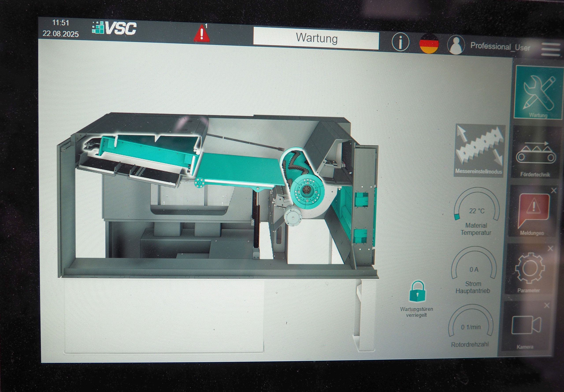Switch language via German flag
Image resolution: width=564 pixels, height=392 pixels.
click(x=429, y=44)
